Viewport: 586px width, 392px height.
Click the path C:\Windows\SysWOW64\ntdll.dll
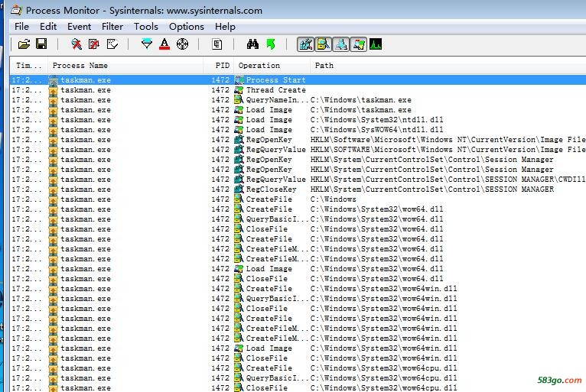point(376,130)
